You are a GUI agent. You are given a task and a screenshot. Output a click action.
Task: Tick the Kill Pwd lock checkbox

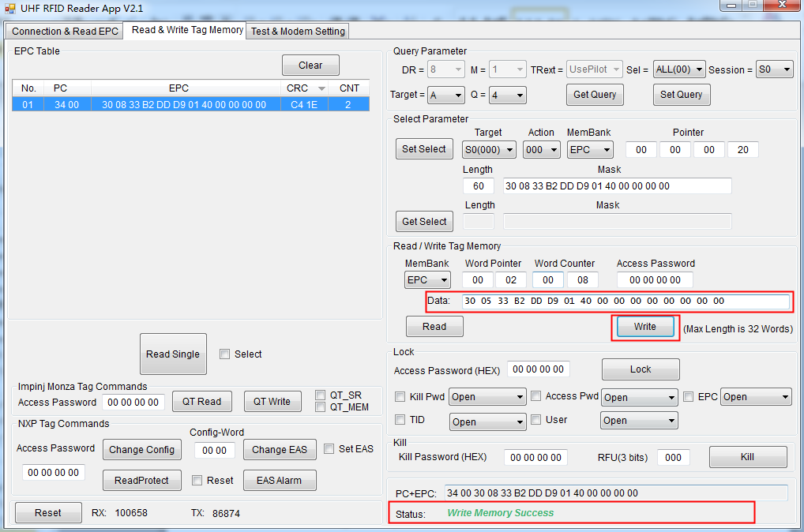point(400,396)
